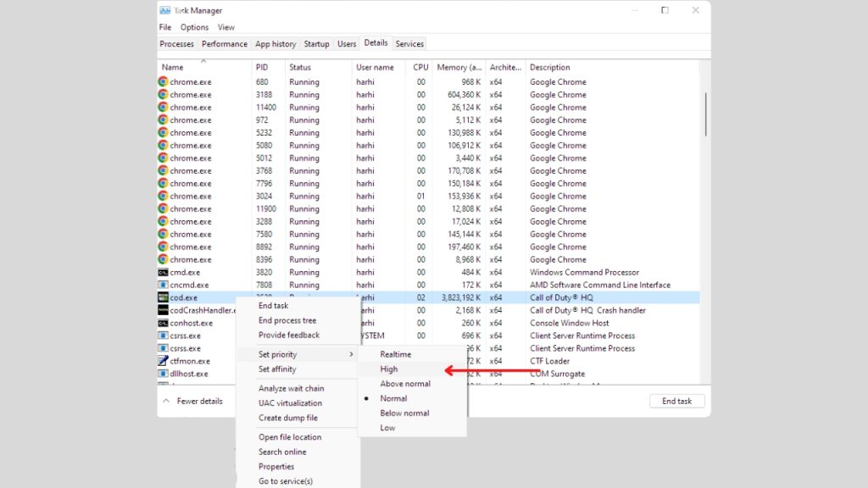Image resolution: width=868 pixels, height=488 pixels.
Task: Switch to the Services tab
Action: 409,44
